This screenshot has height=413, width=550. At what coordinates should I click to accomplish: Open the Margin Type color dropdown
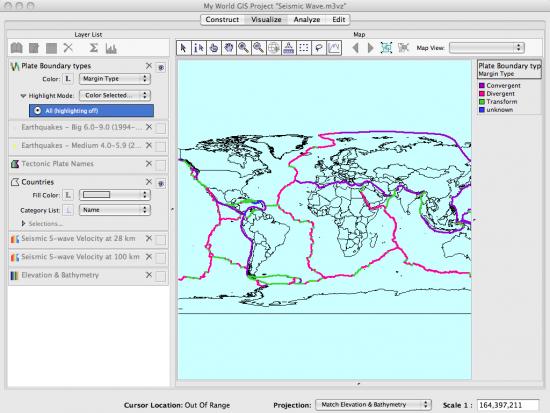(115, 79)
